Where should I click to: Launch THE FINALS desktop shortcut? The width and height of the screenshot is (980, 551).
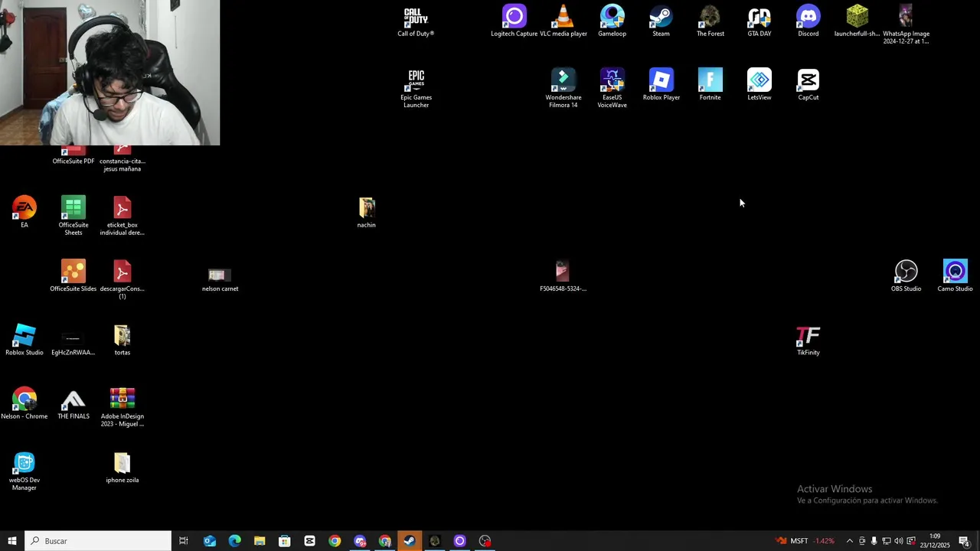click(73, 403)
